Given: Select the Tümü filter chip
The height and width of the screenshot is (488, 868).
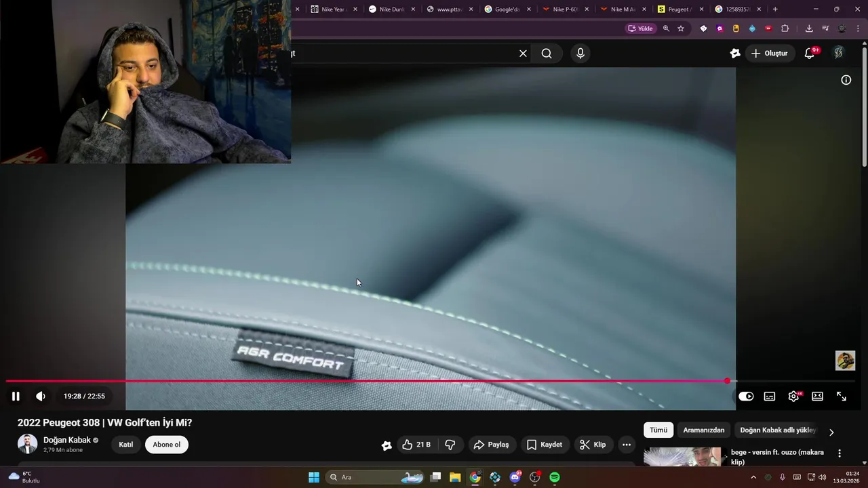Looking at the screenshot, I should coord(658,430).
